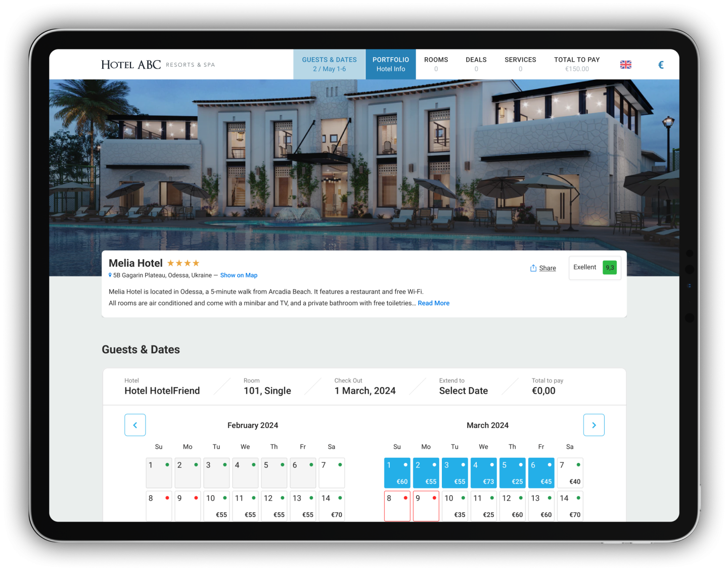Open Extend to Select Date field
The width and height of the screenshot is (728, 571).
tap(464, 387)
